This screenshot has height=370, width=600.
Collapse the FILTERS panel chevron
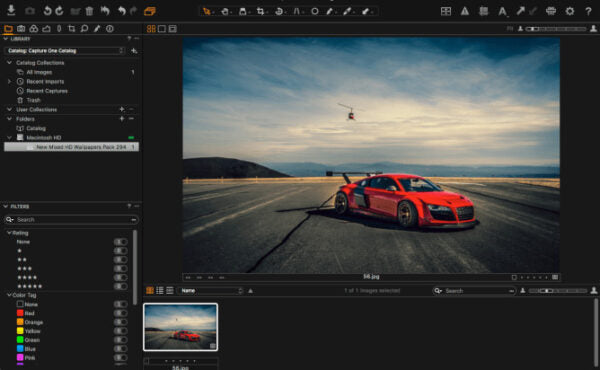pyautogui.click(x=6, y=206)
